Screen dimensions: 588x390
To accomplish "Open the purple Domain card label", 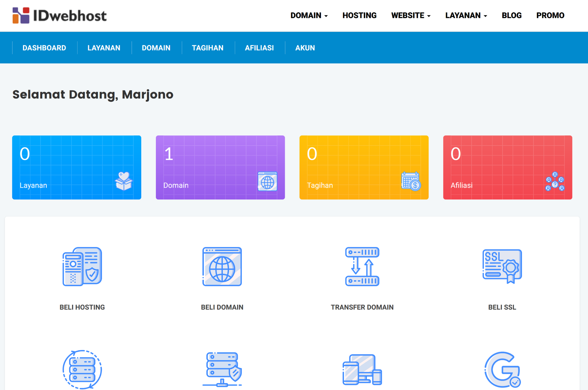I will [176, 185].
